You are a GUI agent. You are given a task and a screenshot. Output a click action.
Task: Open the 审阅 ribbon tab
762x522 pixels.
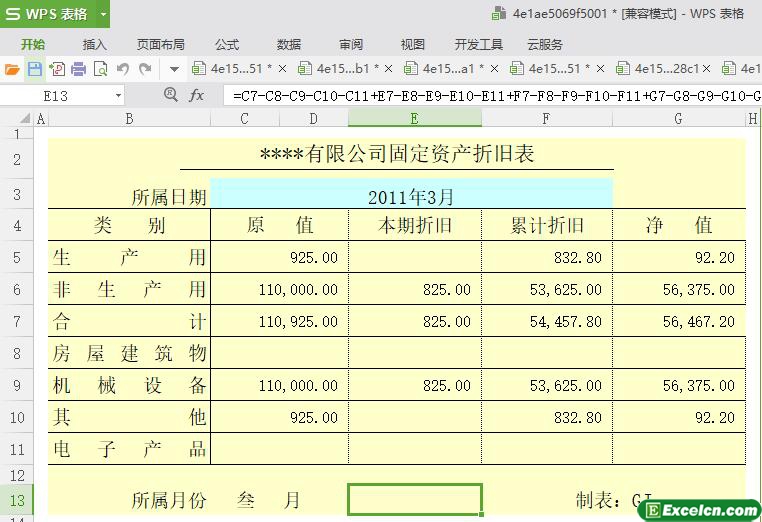pyautogui.click(x=351, y=45)
